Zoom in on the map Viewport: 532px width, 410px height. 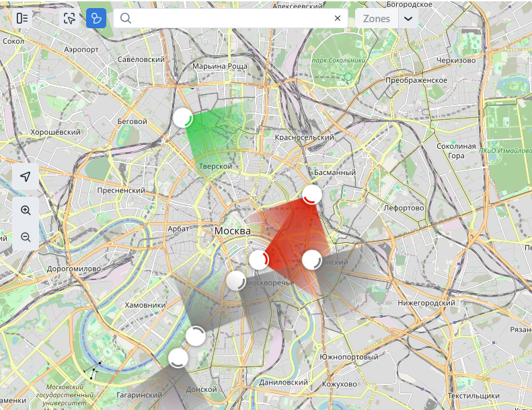tap(26, 210)
